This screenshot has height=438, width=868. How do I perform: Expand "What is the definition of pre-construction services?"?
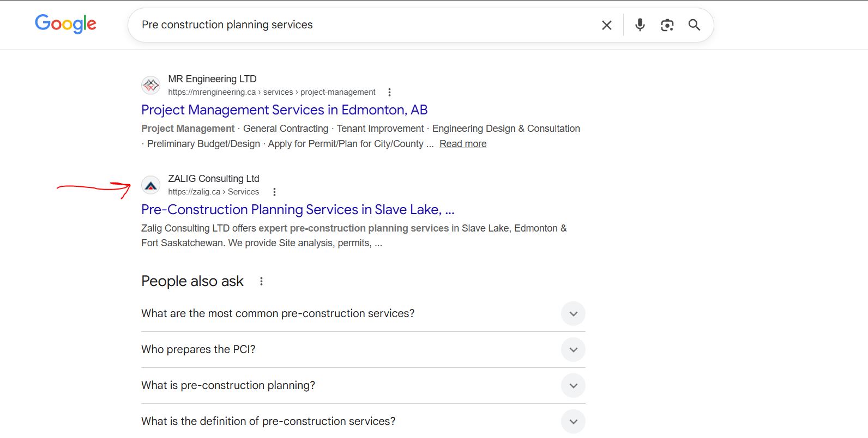573,422
